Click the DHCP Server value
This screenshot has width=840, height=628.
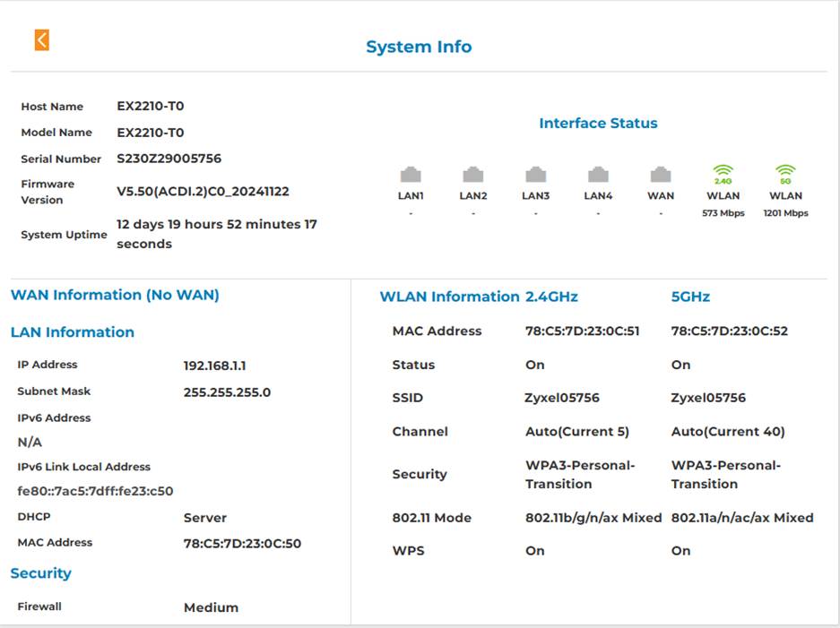(x=205, y=518)
